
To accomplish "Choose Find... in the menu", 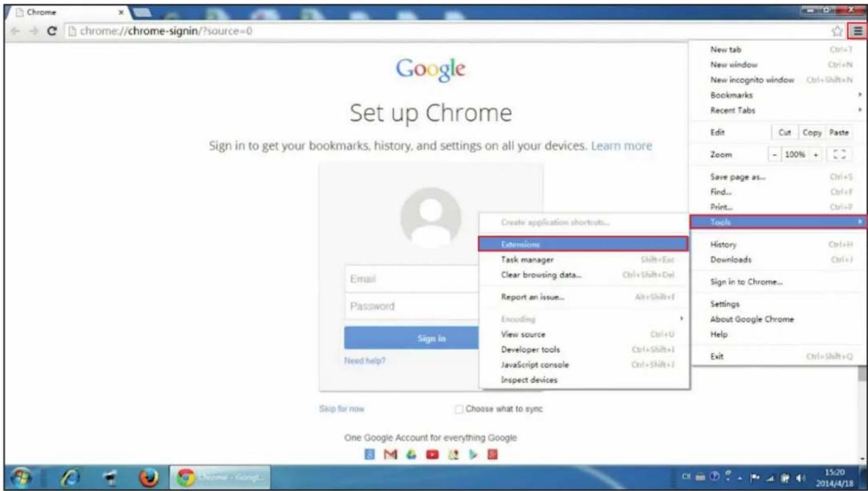I will (778, 192).
